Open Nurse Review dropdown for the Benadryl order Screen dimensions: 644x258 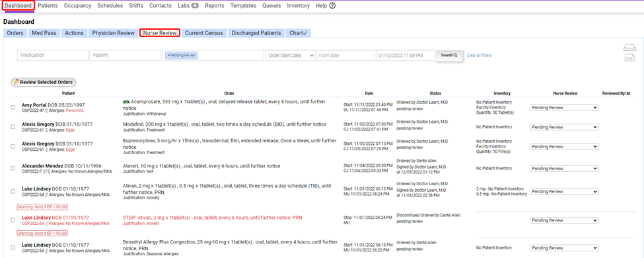(x=564, y=248)
